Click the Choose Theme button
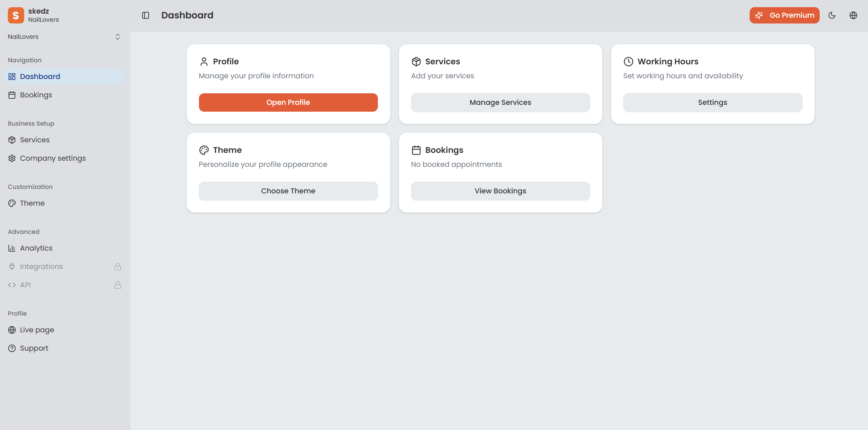Image resolution: width=868 pixels, height=430 pixels. coord(288,191)
